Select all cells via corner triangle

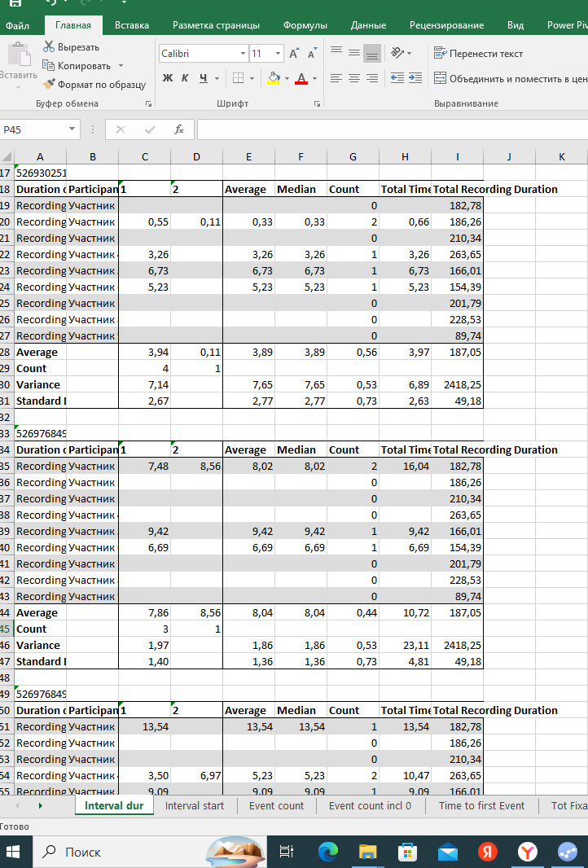point(7,156)
